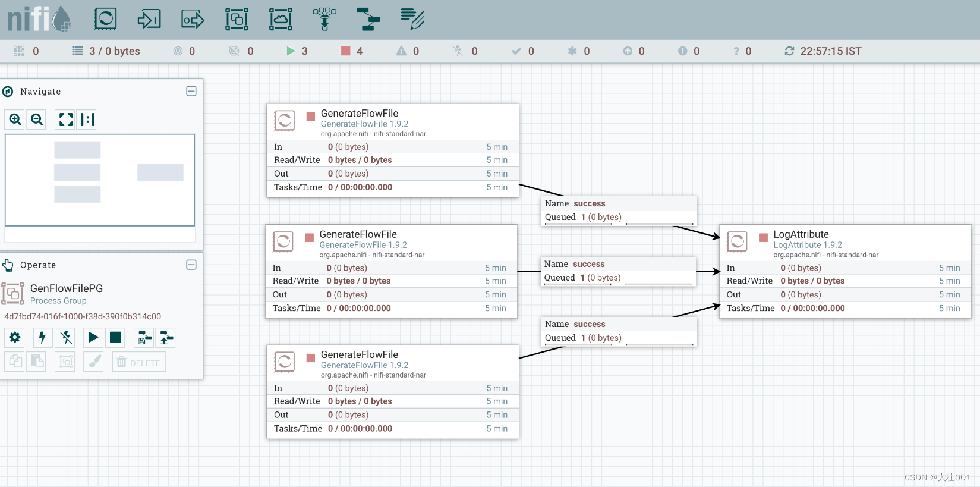Click the process group ID text in Operate
This screenshot has width=980, height=487.
[x=83, y=316]
